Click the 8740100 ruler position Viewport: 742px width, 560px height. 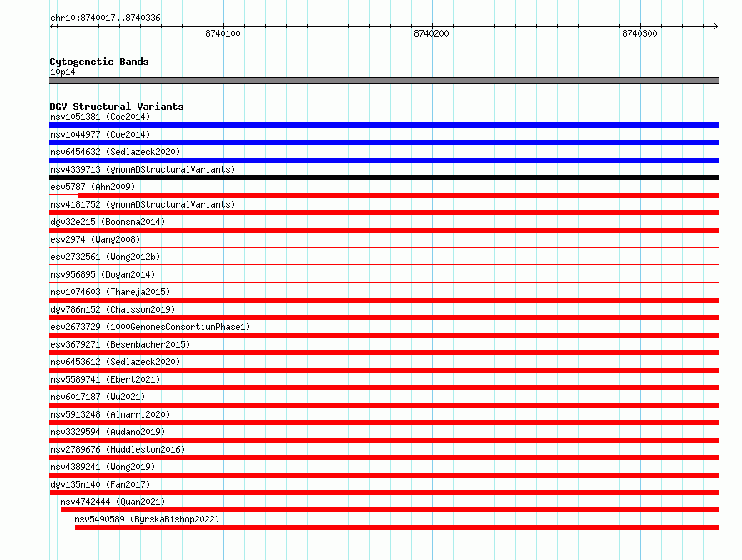[223, 33]
